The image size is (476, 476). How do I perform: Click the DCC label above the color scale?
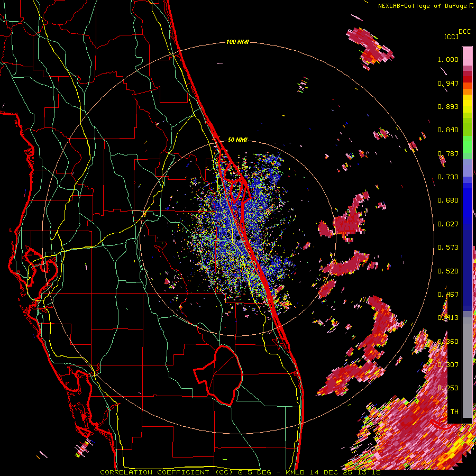click(464, 32)
